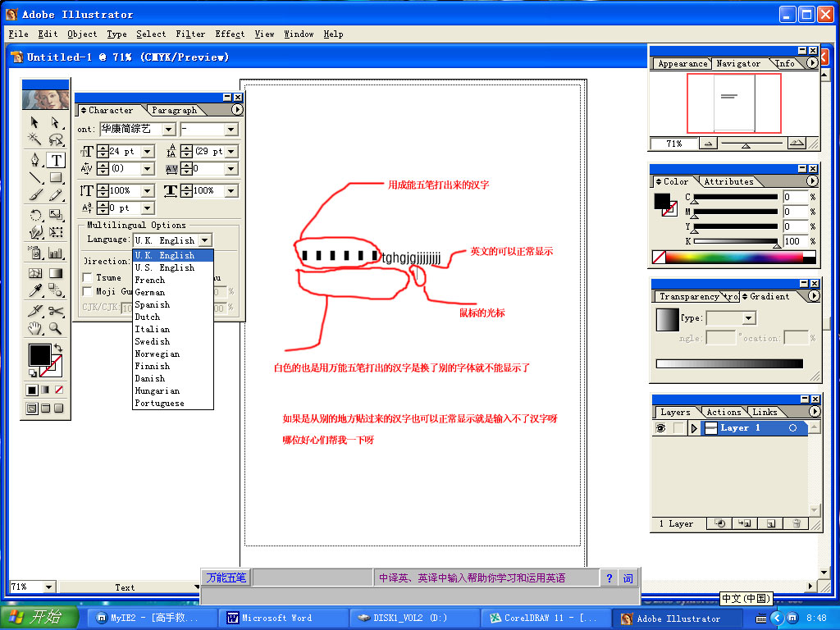Image resolution: width=840 pixels, height=630 pixels.
Task: Select the Direct Selection white arrow tool
Action: pyautogui.click(x=56, y=123)
